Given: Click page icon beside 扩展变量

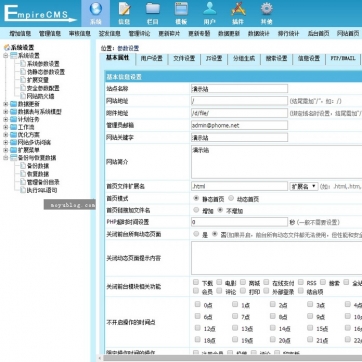Looking at the screenshot, I should [x=23, y=80].
